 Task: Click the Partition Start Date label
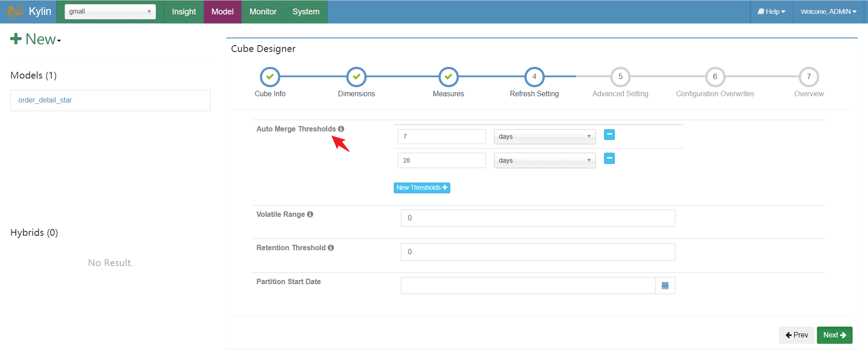click(288, 281)
